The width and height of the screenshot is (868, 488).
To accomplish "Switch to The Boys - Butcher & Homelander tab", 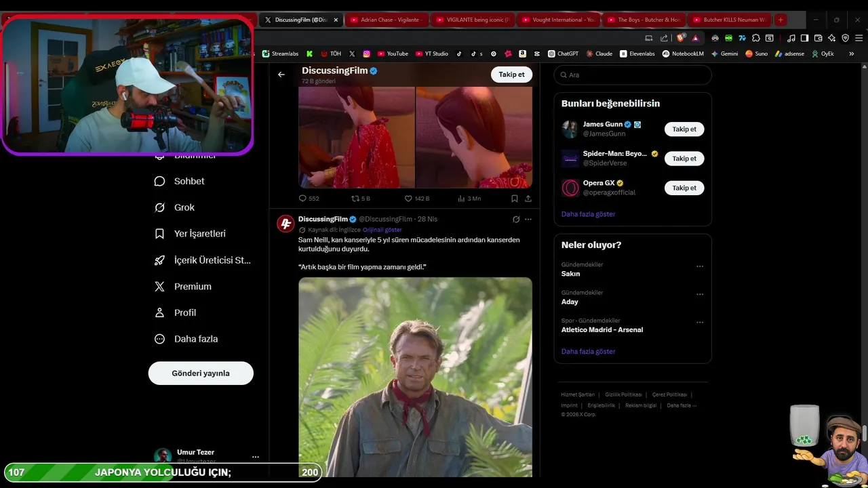I will [x=644, y=20].
